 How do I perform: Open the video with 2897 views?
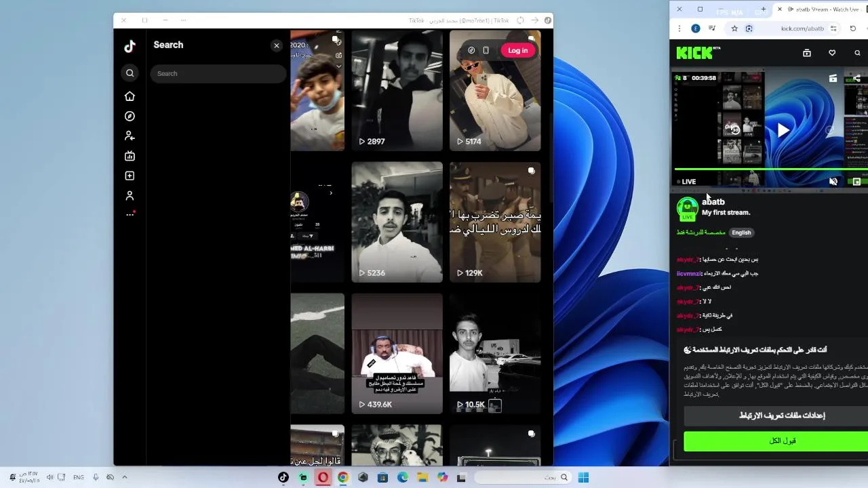(397, 90)
